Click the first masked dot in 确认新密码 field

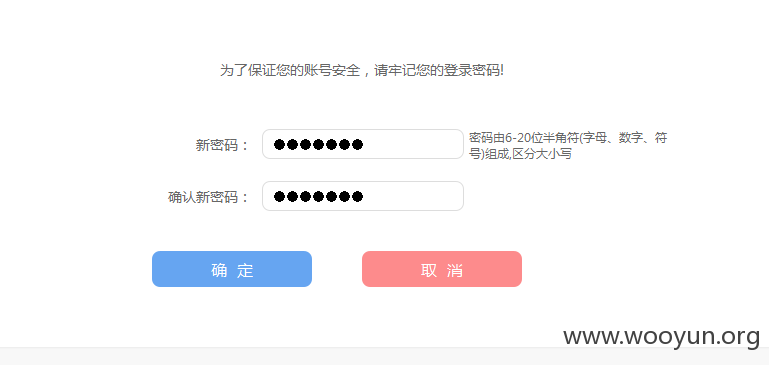point(279,197)
